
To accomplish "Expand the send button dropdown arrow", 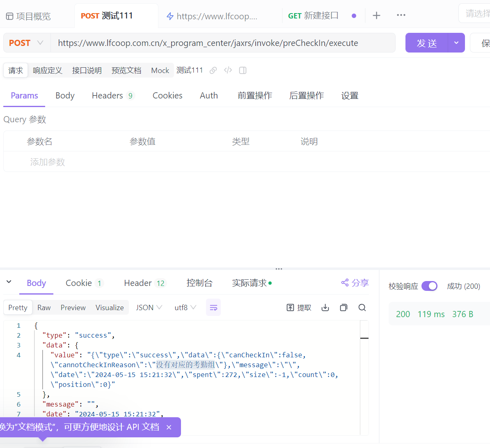I will 456,43.
